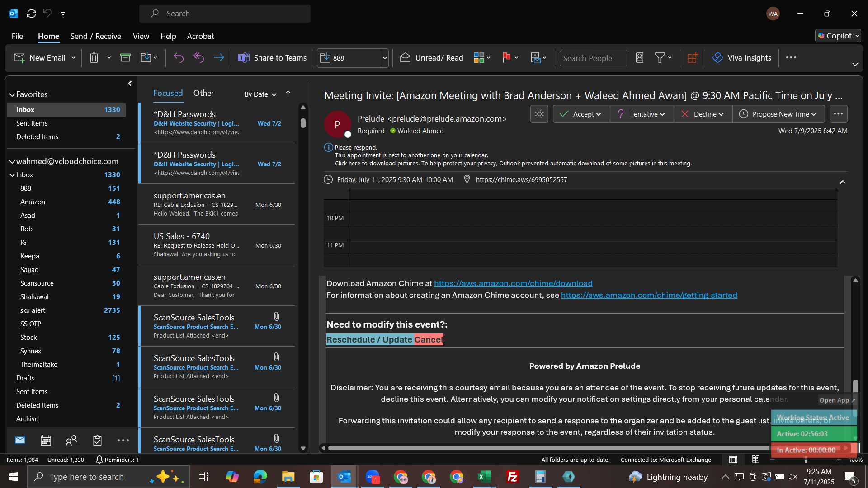Collapse the Favorites section
The height and width of the screenshot is (488, 868).
tap(12, 94)
